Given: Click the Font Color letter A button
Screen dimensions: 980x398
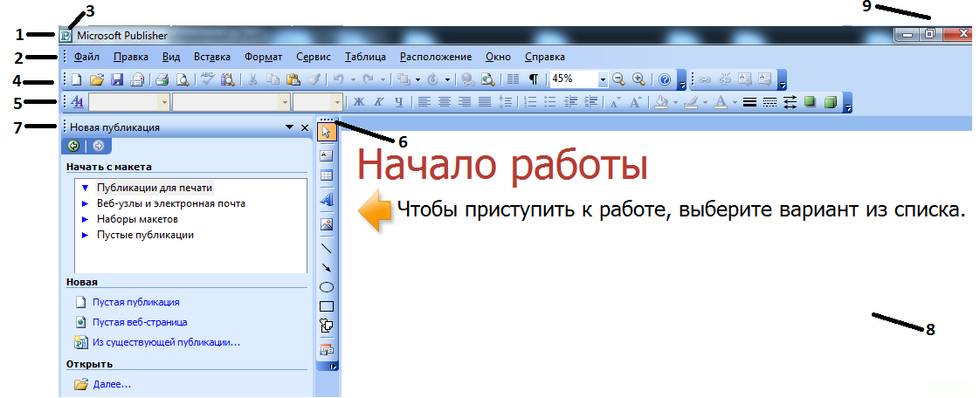Looking at the screenshot, I should [x=721, y=102].
